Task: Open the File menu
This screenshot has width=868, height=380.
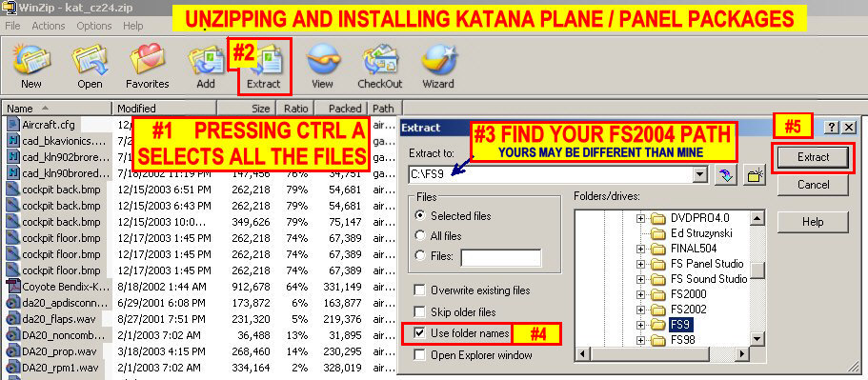Action: coord(12,26)
